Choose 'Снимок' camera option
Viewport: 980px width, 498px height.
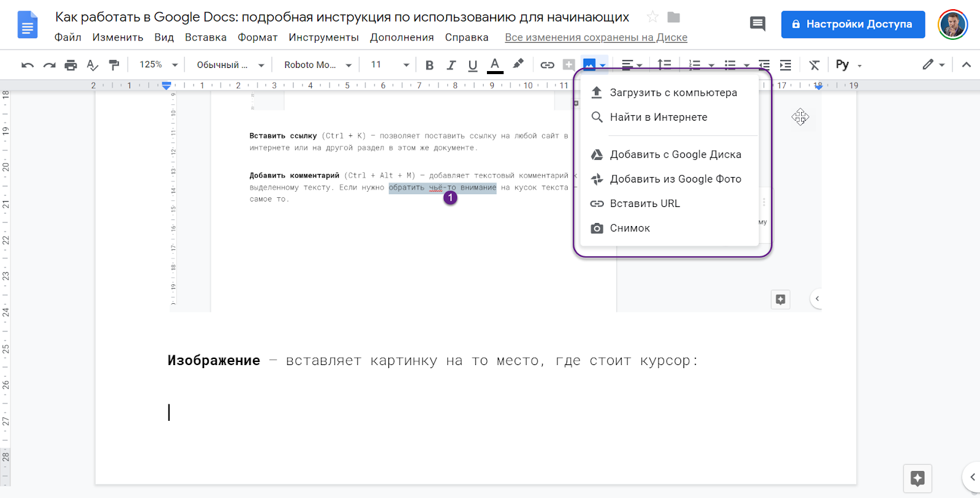click(x=669, y=228)
